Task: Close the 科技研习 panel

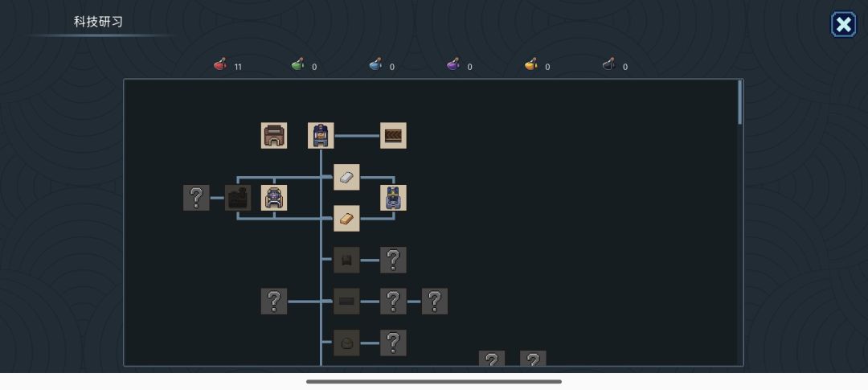Action: 843,24
